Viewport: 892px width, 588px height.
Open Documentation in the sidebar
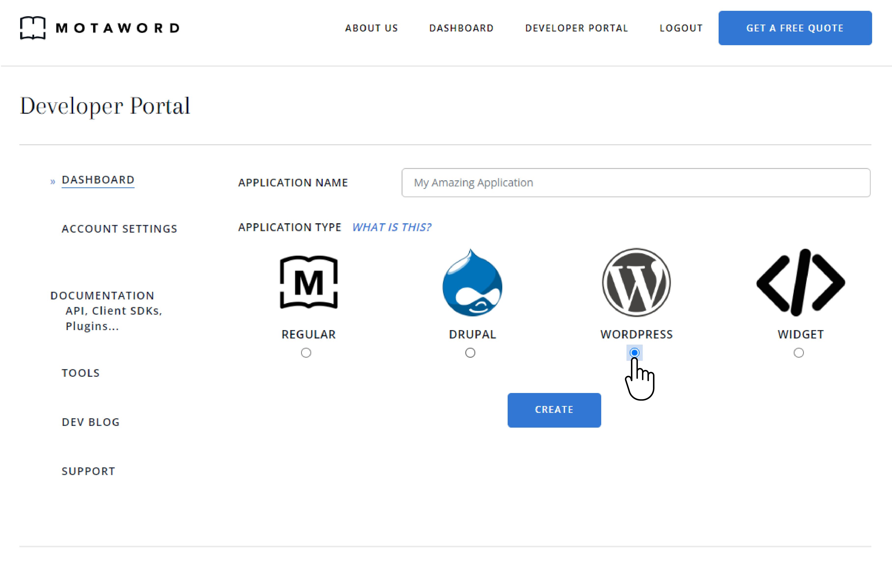[x=102, y=295]
